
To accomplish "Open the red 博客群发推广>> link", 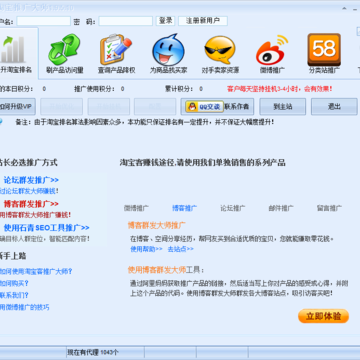I will coord(31,204).
